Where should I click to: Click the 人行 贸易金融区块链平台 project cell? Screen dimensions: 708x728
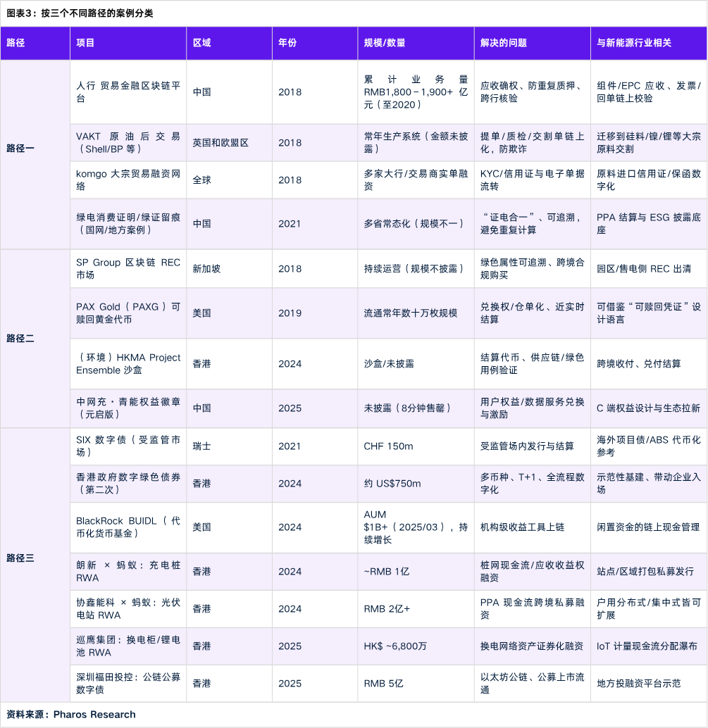coord(127,92)
